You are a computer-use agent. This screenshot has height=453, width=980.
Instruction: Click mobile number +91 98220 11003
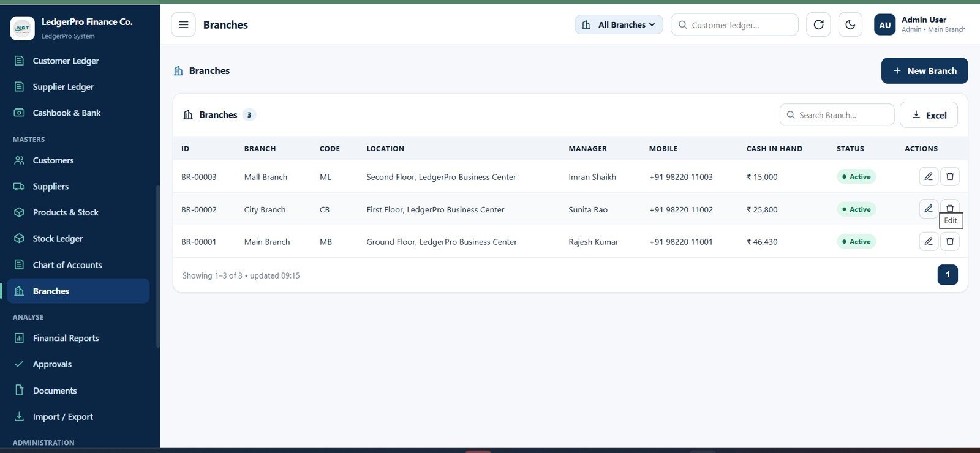click(681, 177)
